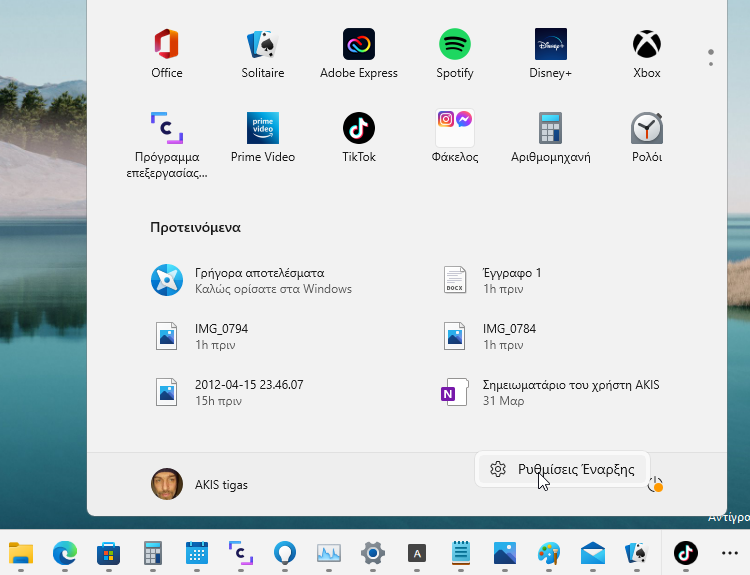Click the Solitaire cards icon on the taskbar
Screen dimensions: 750x575
click(x=637, y=553)
